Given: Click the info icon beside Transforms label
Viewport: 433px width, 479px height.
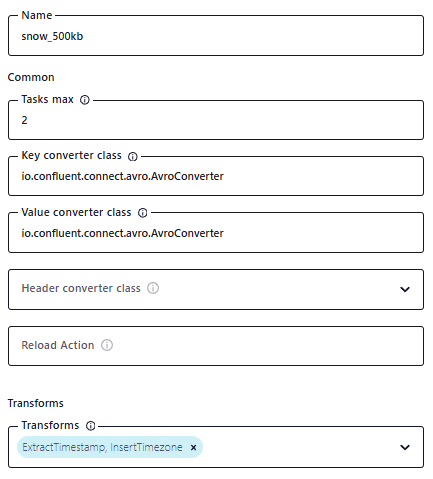Looking at the screenshot, I should pyautogui.click(x=91, y=426).
